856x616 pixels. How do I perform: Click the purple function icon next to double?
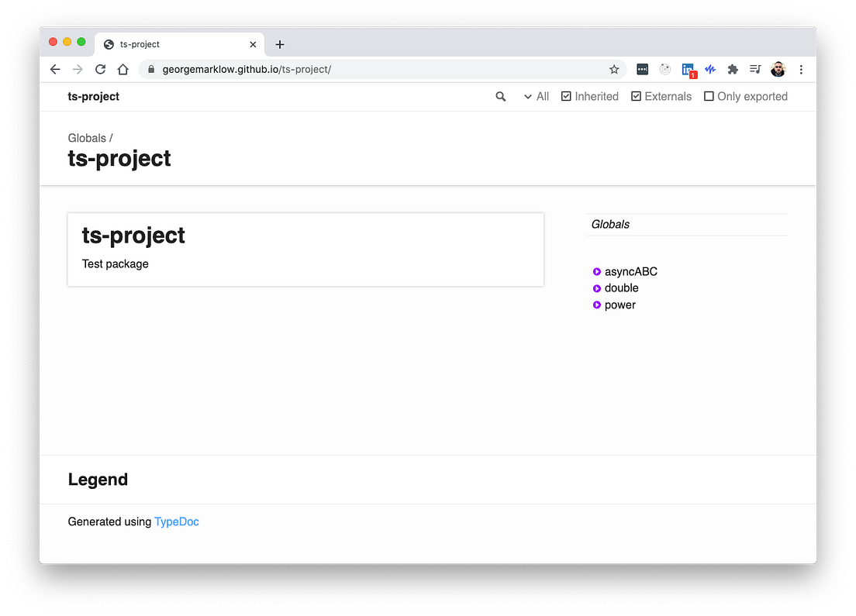pyautogui.click(x=596, y=288)
